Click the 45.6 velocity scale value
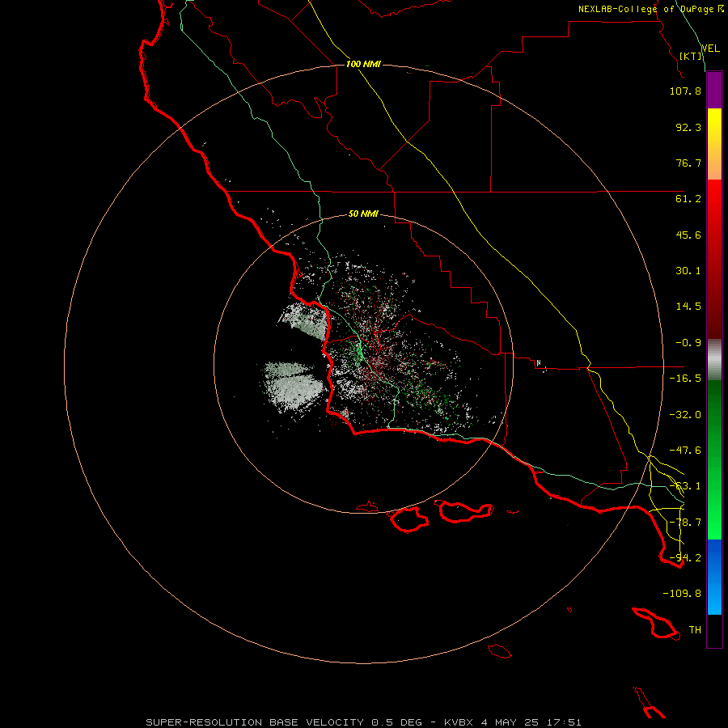The image size is (728, 728). [688, 235]
